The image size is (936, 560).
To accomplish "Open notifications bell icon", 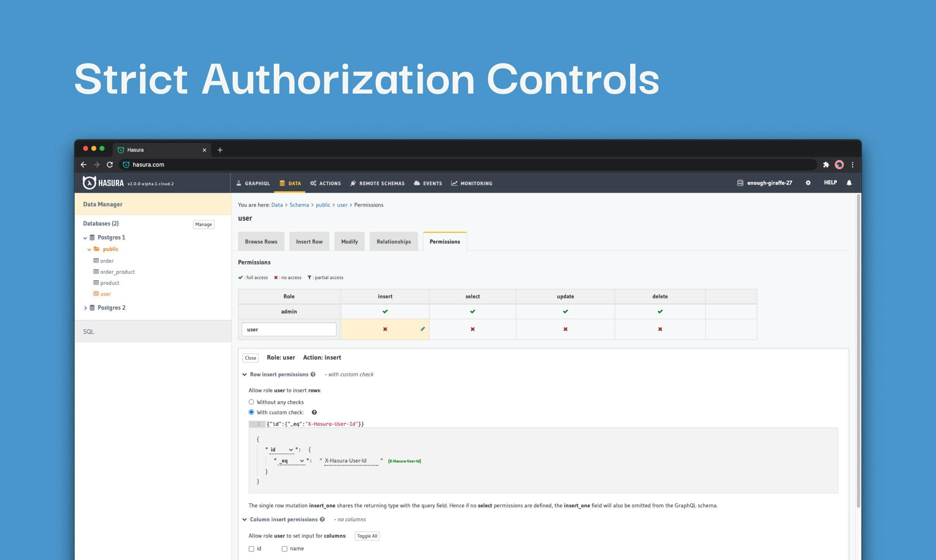I will (849, 183).
